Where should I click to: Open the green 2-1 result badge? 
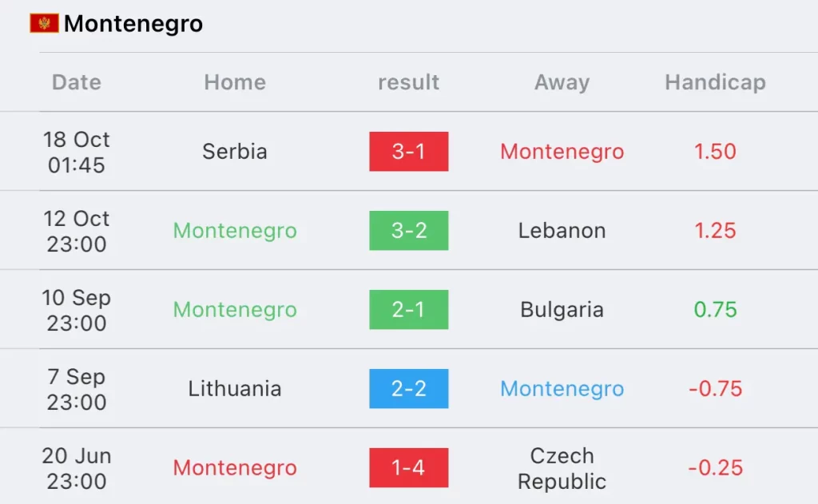[408, 309]
